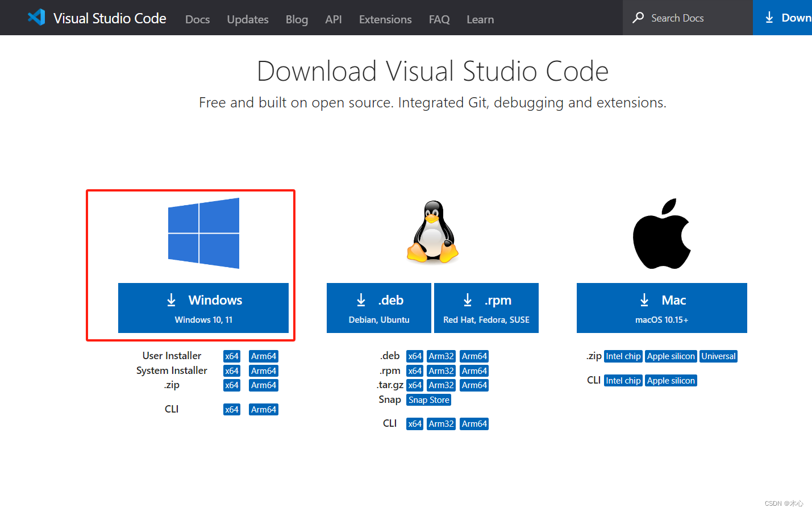
Task: Open the API navigation item
Action: pos(334,19)
